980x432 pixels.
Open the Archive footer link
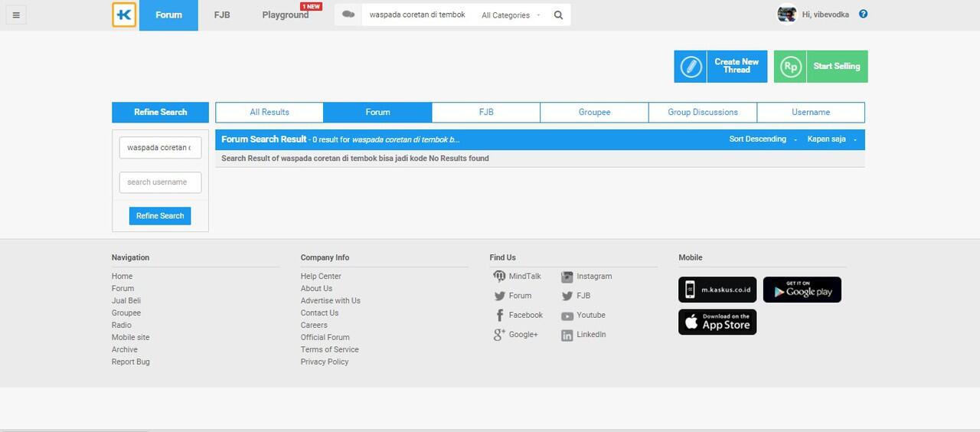tap(125, 350)
